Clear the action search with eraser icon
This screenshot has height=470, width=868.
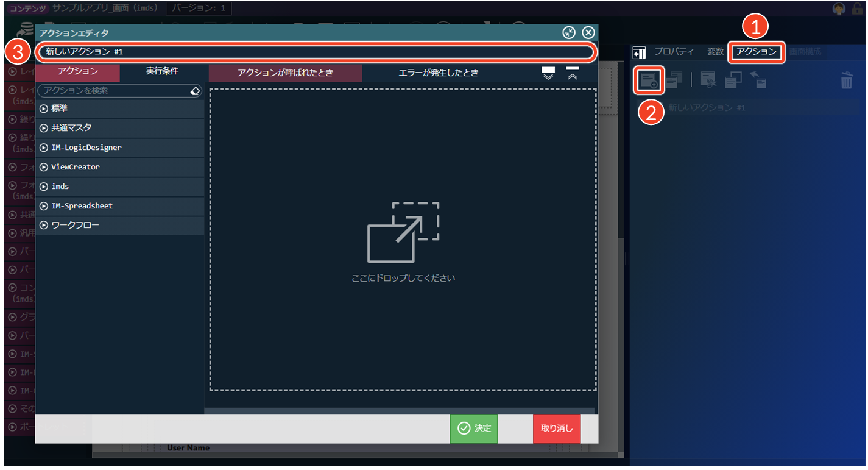tap(194, 90)
